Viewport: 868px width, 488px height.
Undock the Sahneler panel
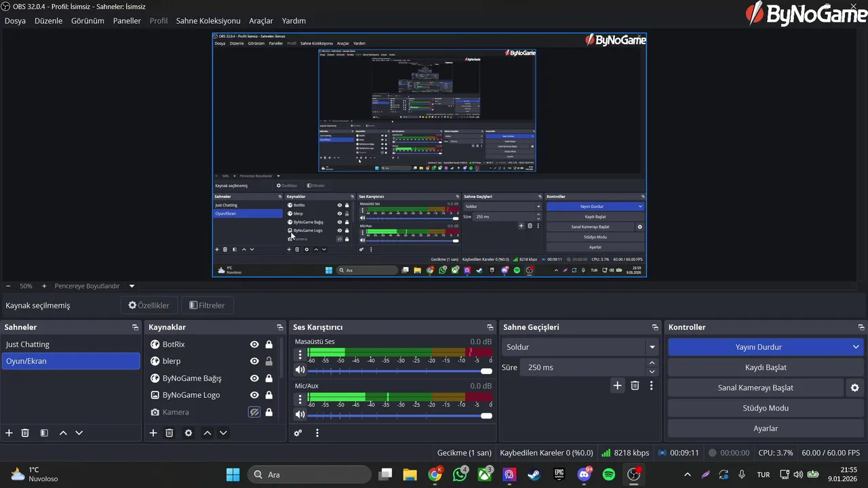136,327
